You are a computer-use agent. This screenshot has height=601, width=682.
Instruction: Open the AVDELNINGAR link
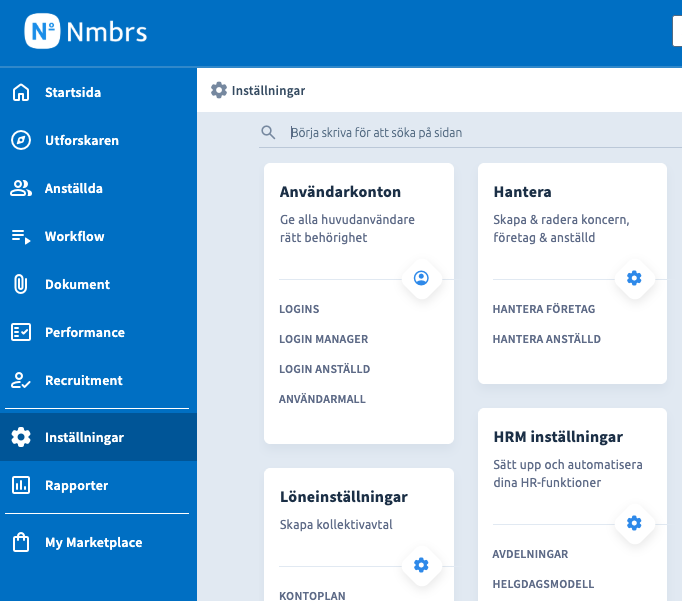pyautogui.click(x=530, y=555)
